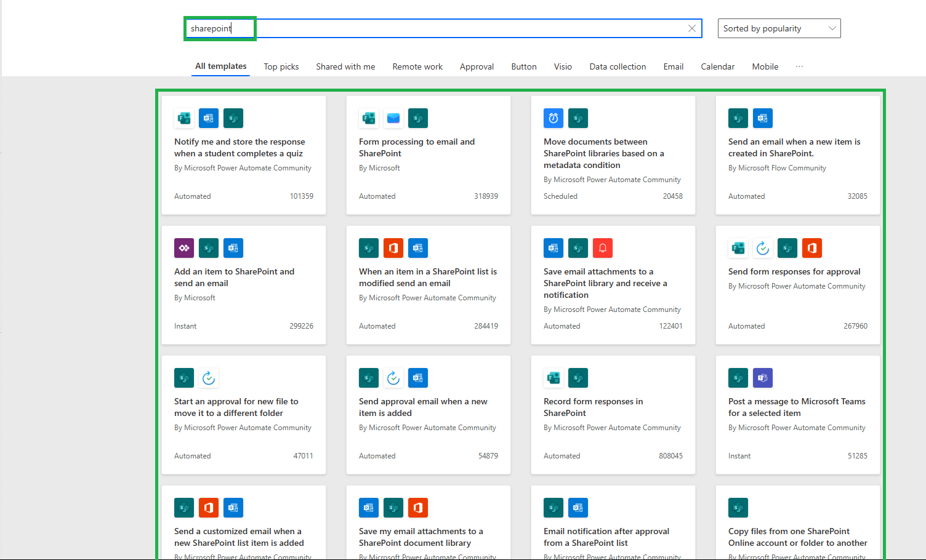Click the SharePoint icon on Copy files card
This screenshot has height=560, width=926.
tap(738, 508)
